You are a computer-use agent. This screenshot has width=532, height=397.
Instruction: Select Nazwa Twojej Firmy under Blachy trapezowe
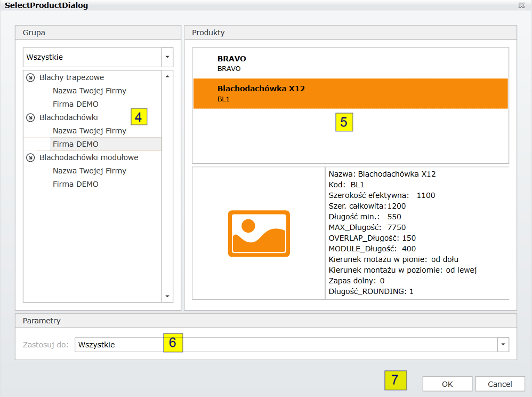pos(90,91)
